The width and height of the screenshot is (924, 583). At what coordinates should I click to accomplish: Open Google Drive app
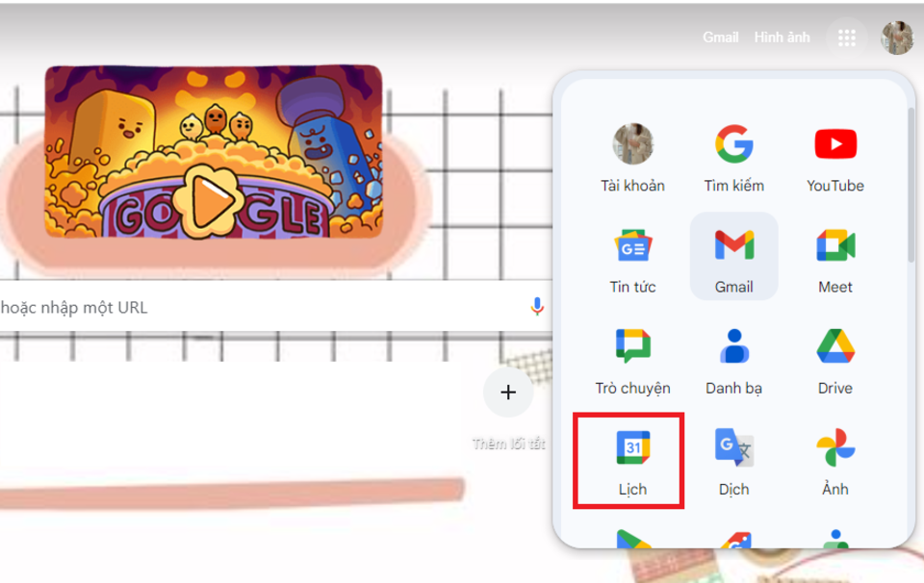[835, 358]
